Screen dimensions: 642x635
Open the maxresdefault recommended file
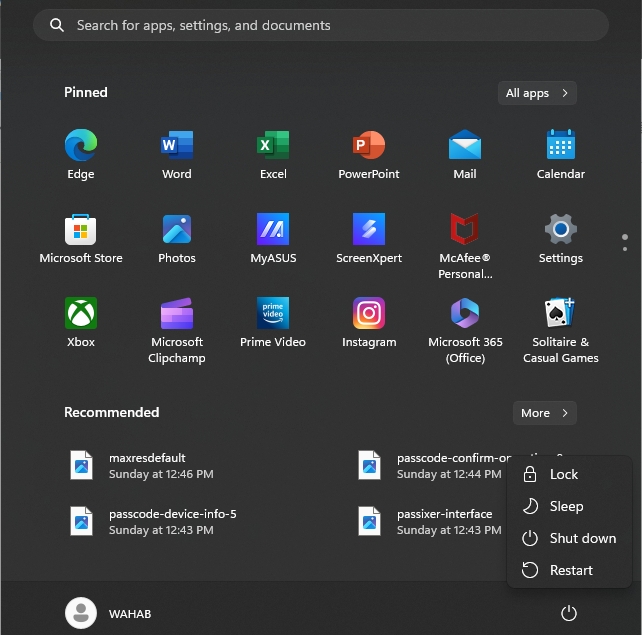point(147,465)
